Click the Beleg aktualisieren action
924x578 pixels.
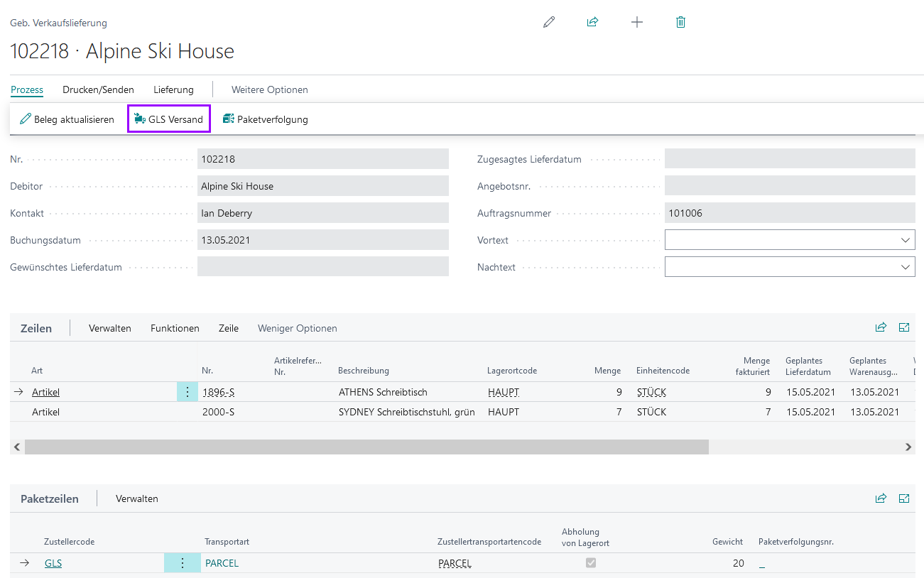pyautogui.click(x=67, y=119)
